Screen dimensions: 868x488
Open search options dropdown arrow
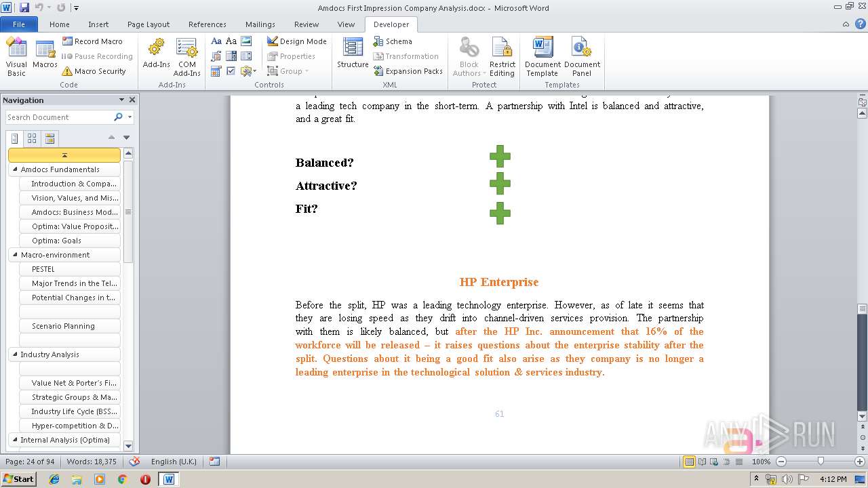[x=130, y=117]
